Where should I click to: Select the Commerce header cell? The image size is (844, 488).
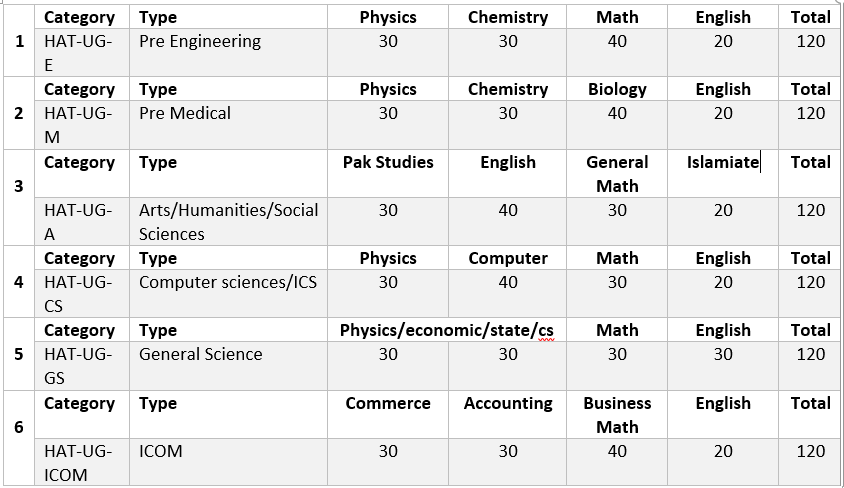pyautogui.click(x=388, y=403)
